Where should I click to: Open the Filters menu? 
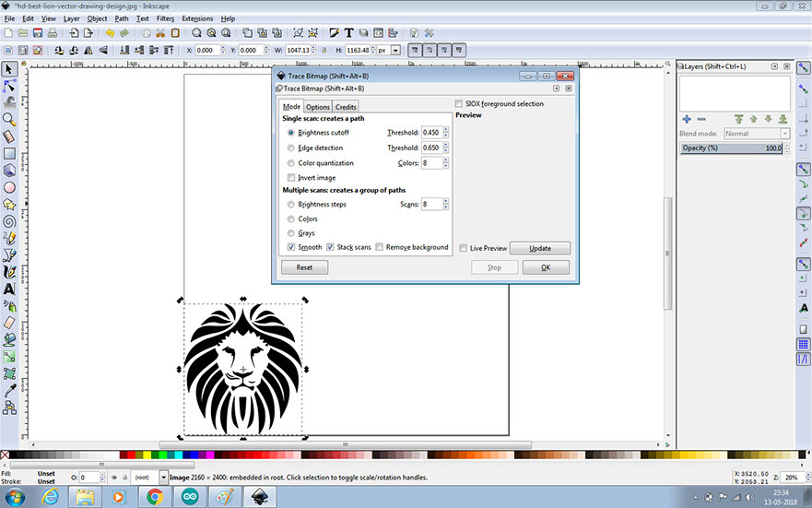[x=165, y=18]
